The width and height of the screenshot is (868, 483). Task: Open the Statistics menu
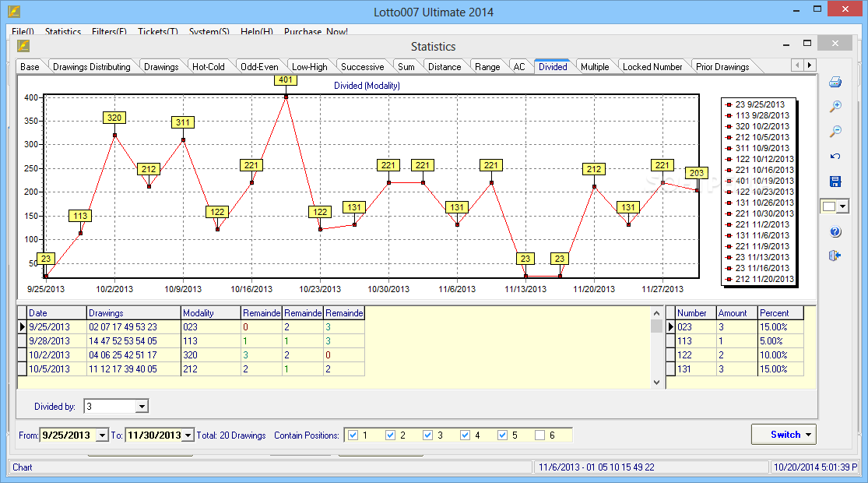pyautogui.click(x=63, y=32)
